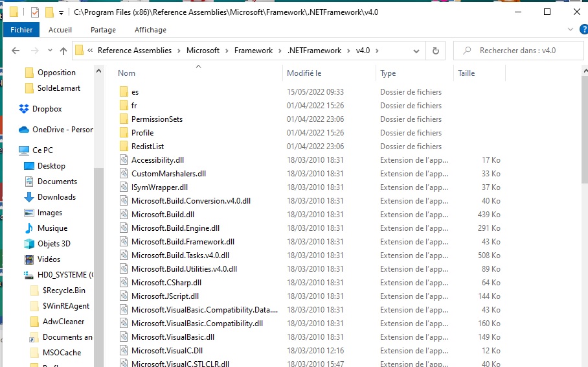Click the .NETFramework breadcrumb segment
Screen dimensions: 588x367
pyautogui.click(x=314, y=51)
